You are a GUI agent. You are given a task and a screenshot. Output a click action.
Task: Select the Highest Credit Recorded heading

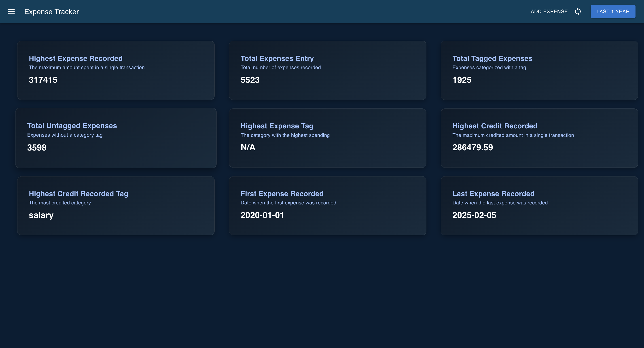coord(495,126)
